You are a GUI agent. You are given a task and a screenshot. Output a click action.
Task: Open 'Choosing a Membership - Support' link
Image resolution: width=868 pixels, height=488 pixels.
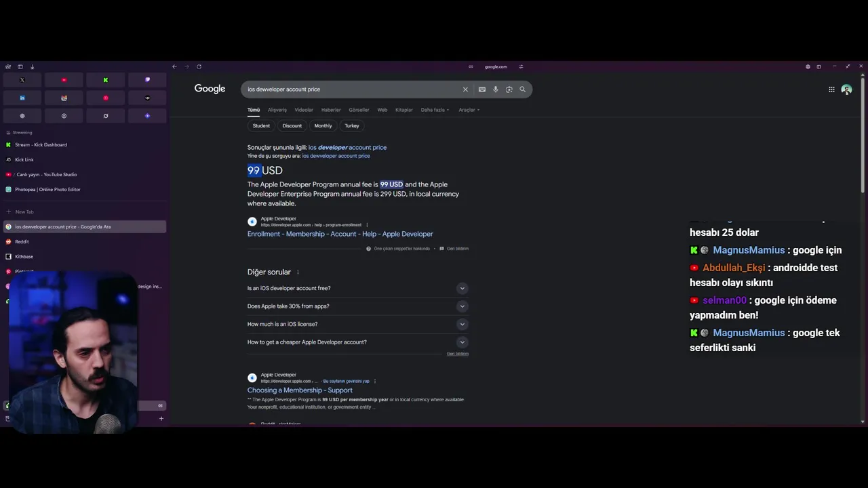click(x=300, y=390)
